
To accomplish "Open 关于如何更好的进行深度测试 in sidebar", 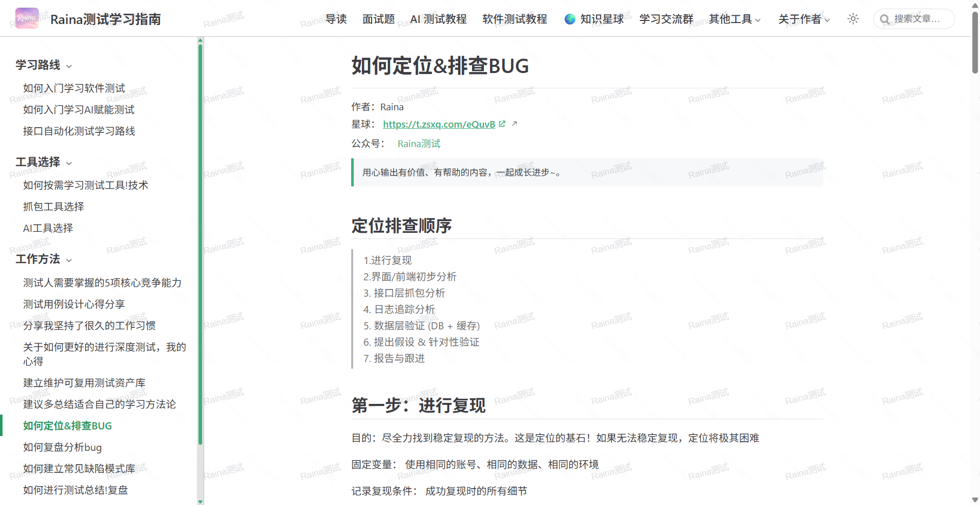I will (105, 354).
